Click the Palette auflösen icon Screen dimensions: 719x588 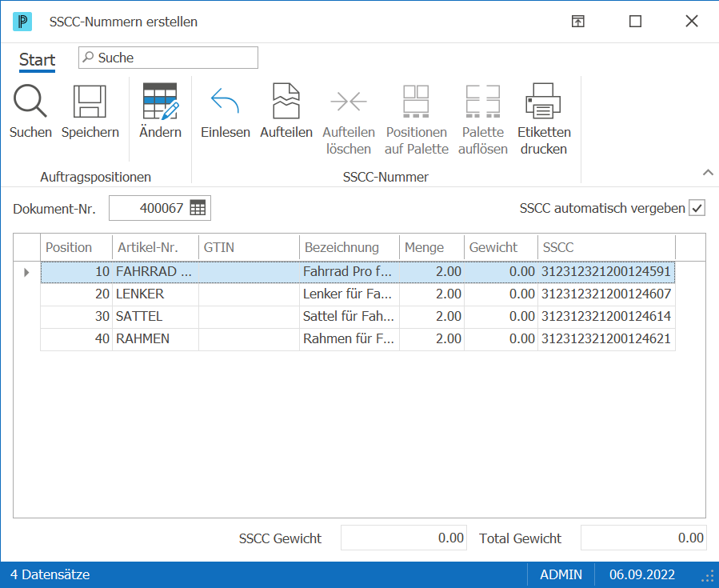(x=483, y=101)
